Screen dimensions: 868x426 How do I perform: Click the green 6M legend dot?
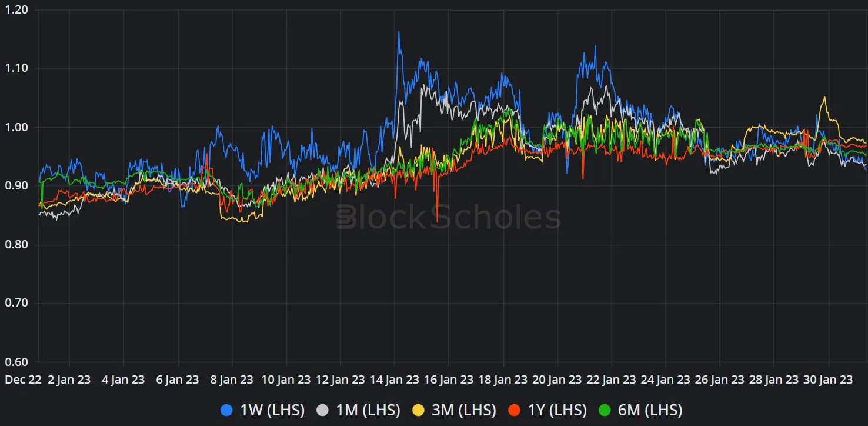(x=605, y=410)
